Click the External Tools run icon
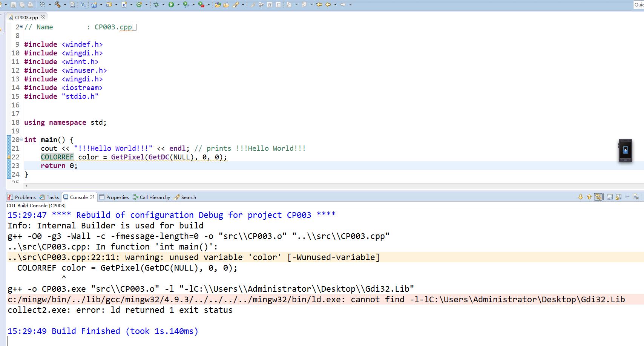This screenshot has height=346, width=644. (201, 5)
